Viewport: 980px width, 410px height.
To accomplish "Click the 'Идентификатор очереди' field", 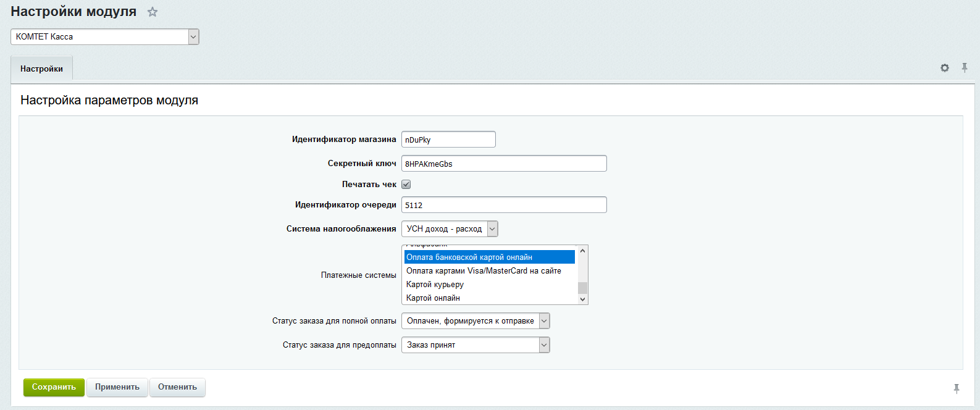I will tap(503, 205).
